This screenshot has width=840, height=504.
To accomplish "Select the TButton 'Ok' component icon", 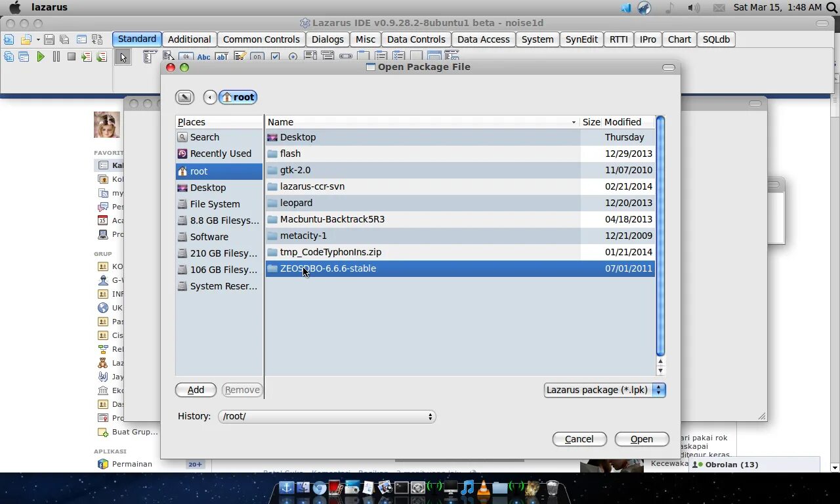I will (x=186, y=57).
